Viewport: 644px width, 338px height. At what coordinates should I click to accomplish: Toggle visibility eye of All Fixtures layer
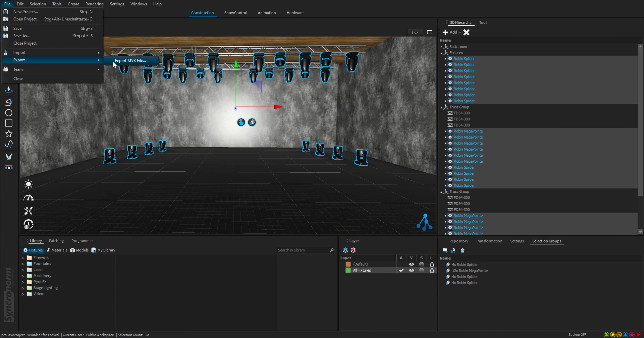tap(411, 270)
